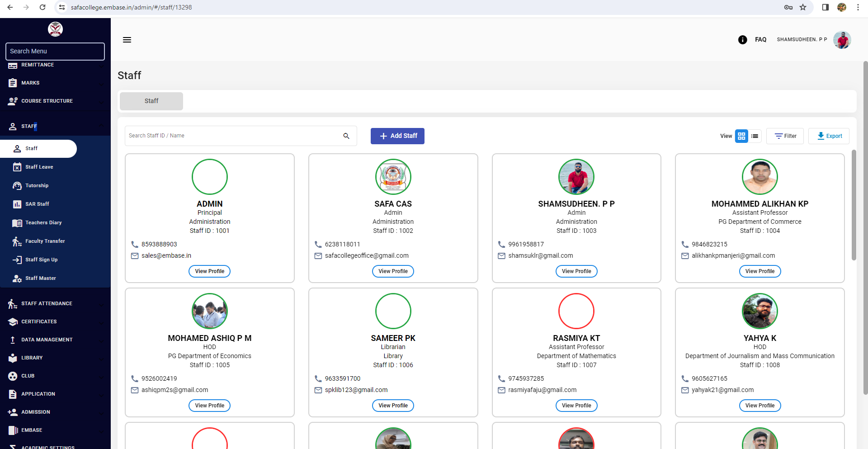View profile of SAFA CAS
The height and width of the screenshot is (449, 868).
click(393, 271)
